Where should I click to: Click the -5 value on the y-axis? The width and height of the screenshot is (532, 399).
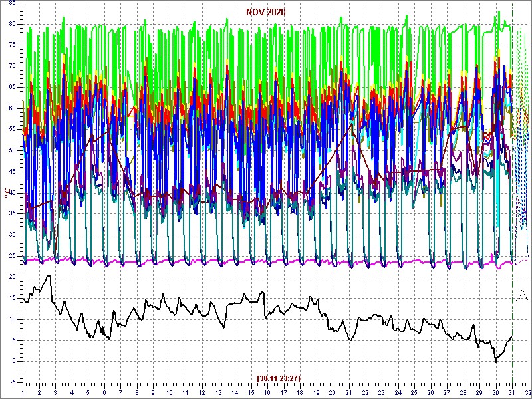[12, 382]
